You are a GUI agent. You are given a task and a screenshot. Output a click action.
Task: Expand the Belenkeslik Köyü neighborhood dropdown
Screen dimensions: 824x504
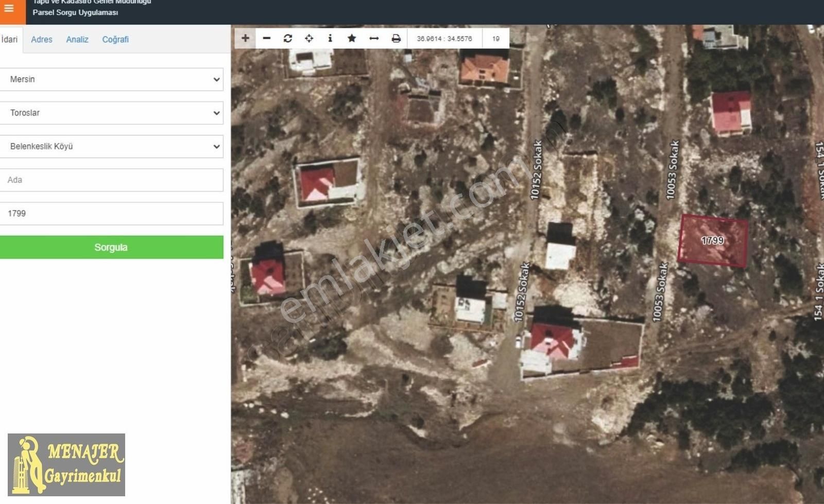[x=111, y=146]
